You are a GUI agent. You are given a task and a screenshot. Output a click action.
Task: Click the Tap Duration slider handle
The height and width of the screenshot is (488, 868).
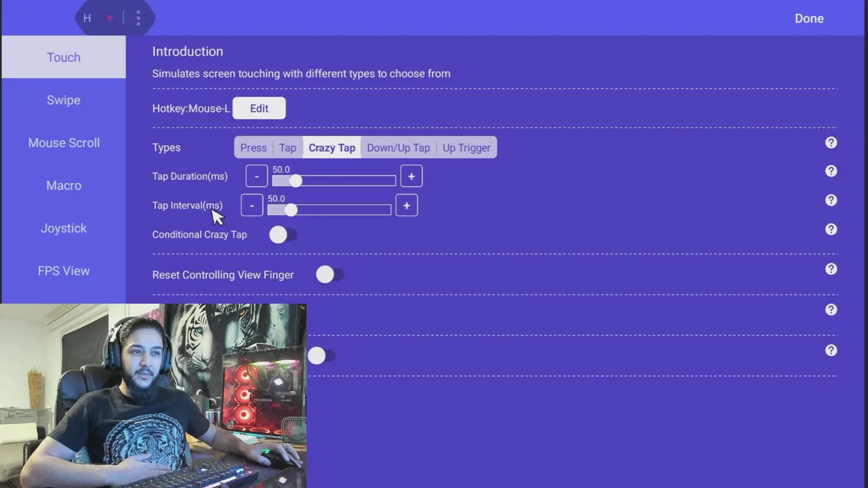[x=295, y=181]
